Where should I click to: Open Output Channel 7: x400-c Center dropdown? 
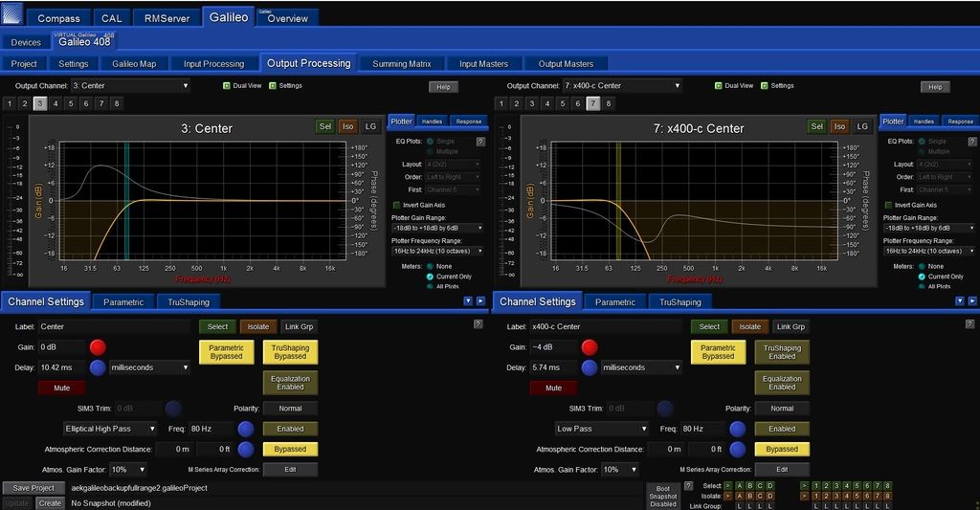[622, 85]
